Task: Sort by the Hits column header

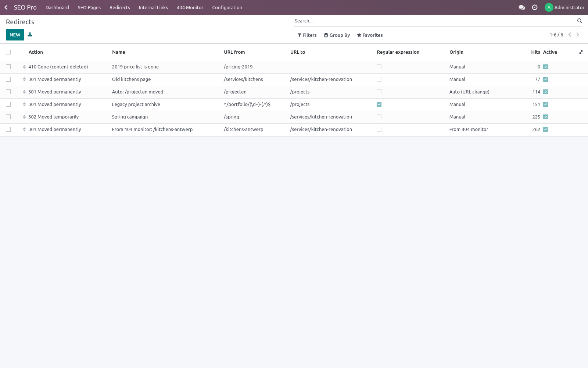Action: point(535,52)
